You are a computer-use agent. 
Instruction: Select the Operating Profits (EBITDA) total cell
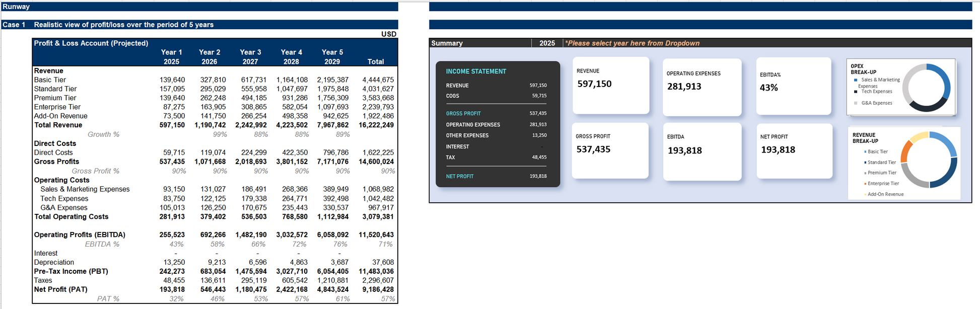[376, 235]
